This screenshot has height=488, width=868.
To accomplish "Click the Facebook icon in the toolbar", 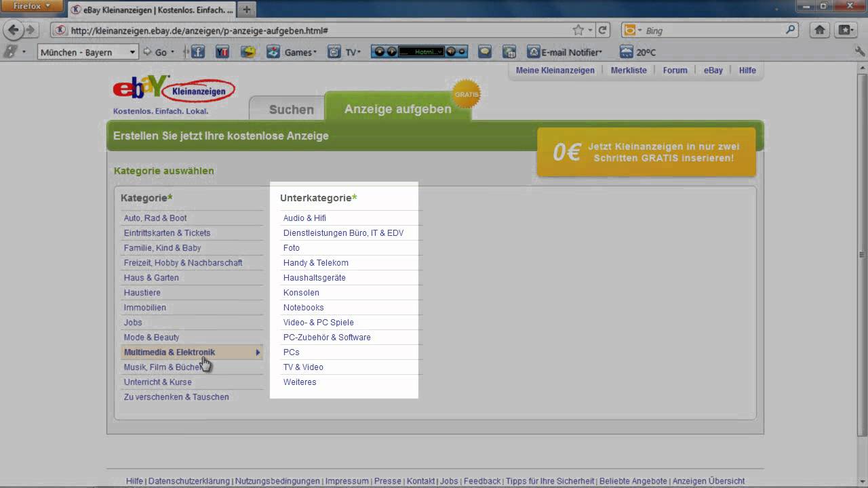I will (198, 52).
